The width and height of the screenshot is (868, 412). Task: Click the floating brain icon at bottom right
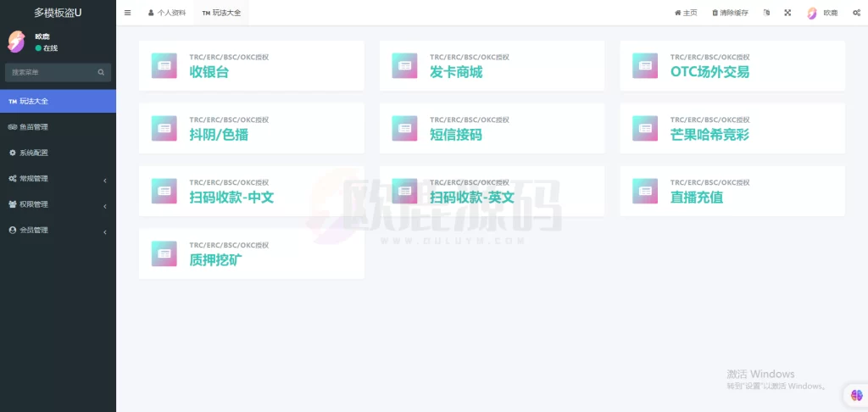[x=857, y=395]
